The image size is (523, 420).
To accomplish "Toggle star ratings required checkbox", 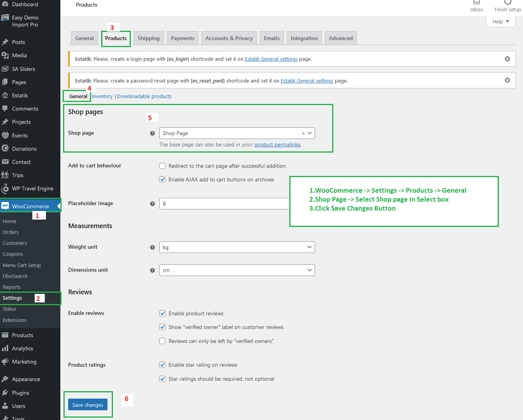I will click(162, 379).
